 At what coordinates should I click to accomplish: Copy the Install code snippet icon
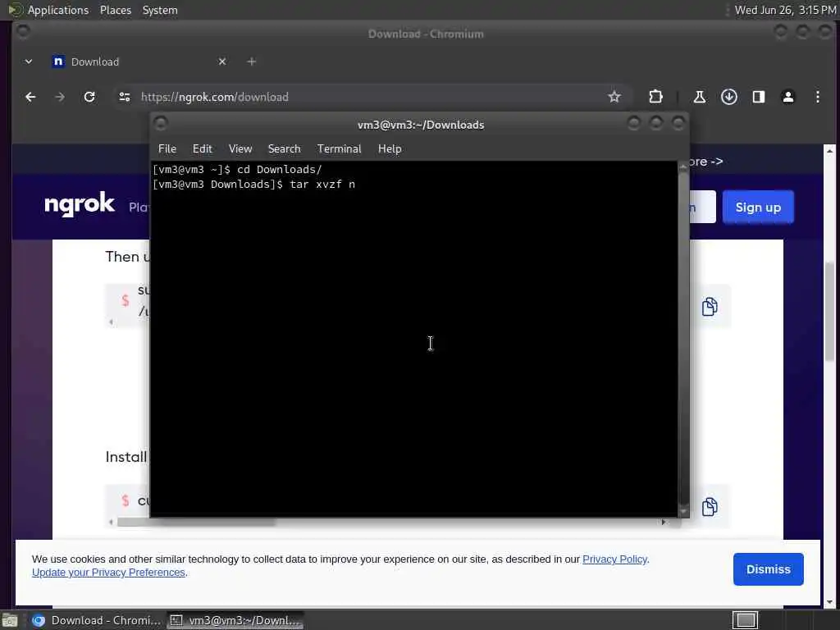(x=710, y=506)
